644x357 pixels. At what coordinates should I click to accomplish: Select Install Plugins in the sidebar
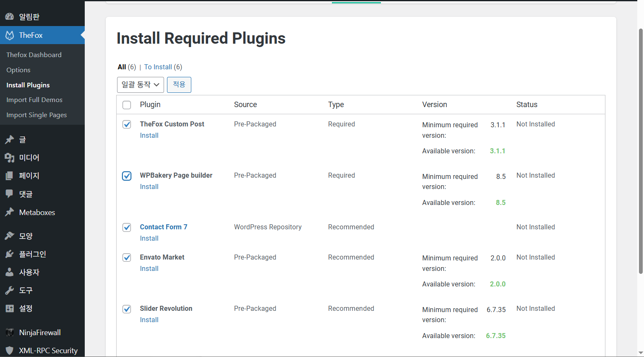pyautogui.click(x=28, y=85)
